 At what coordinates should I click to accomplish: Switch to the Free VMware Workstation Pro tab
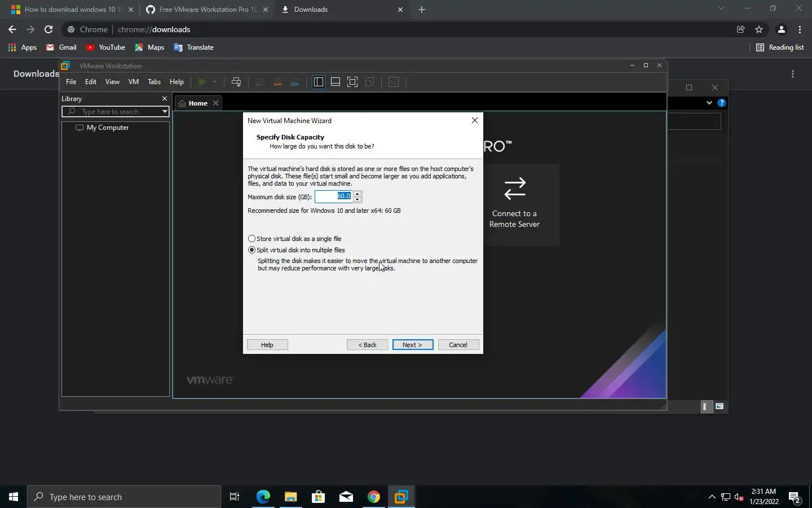tap(208, 10)
